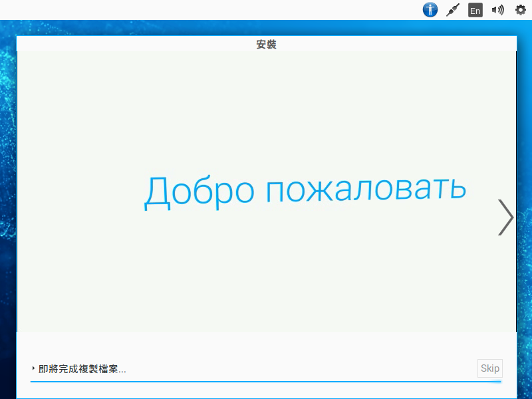Image resolution: width=532 pixels, height=399 pixels.
Task: Click the 安裝 window title
Action: [x=266, y=45]
